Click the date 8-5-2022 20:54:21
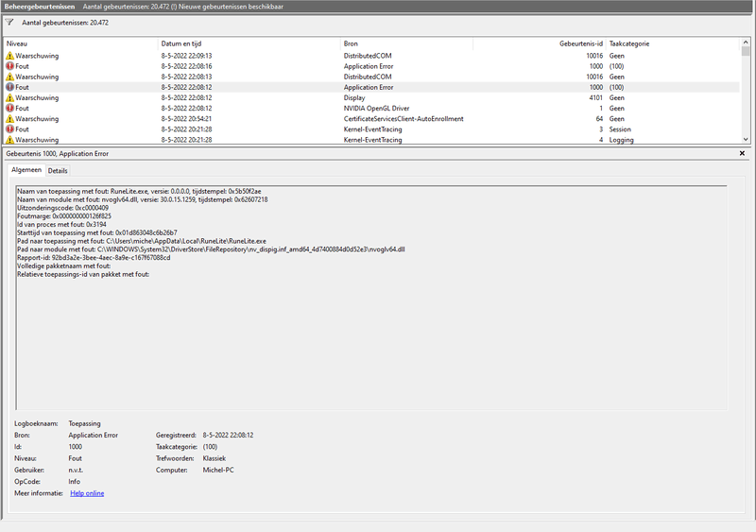 tap(186, 119)
